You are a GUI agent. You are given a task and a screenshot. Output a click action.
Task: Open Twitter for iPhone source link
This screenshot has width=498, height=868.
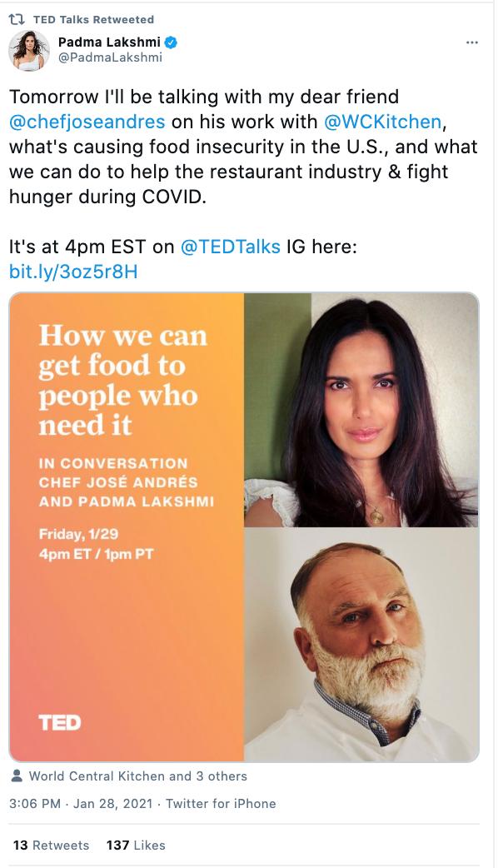tap(221, 804)
